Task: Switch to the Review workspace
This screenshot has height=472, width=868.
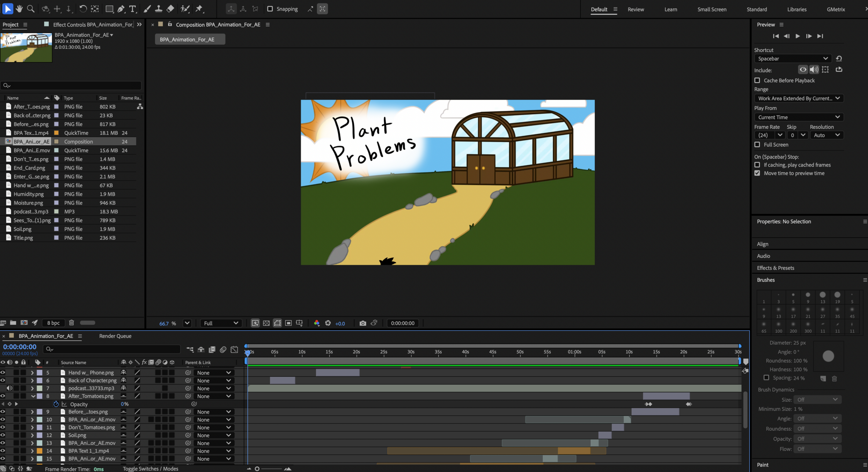Action: click(635, 9)
